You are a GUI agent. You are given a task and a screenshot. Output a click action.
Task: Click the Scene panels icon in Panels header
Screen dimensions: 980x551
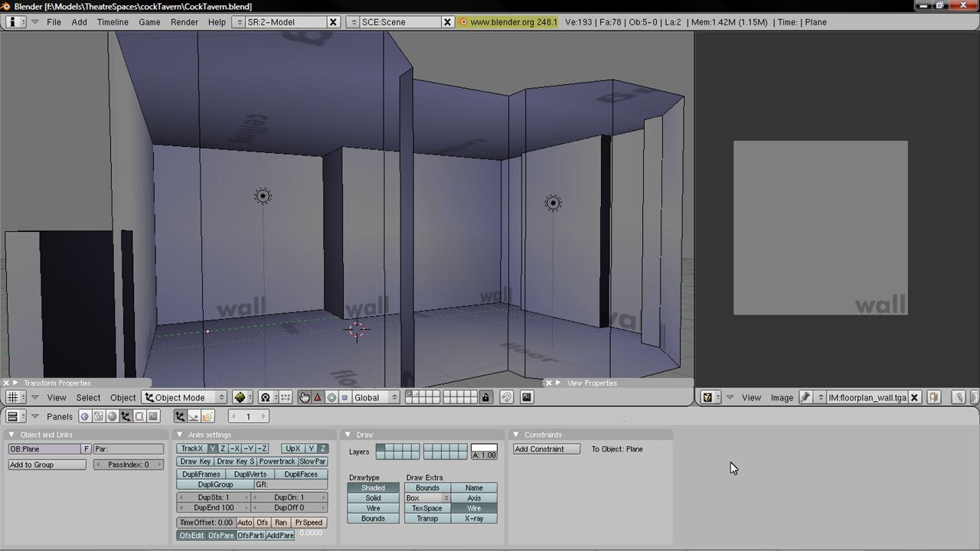pyautogui.click(x=153, y=416)
